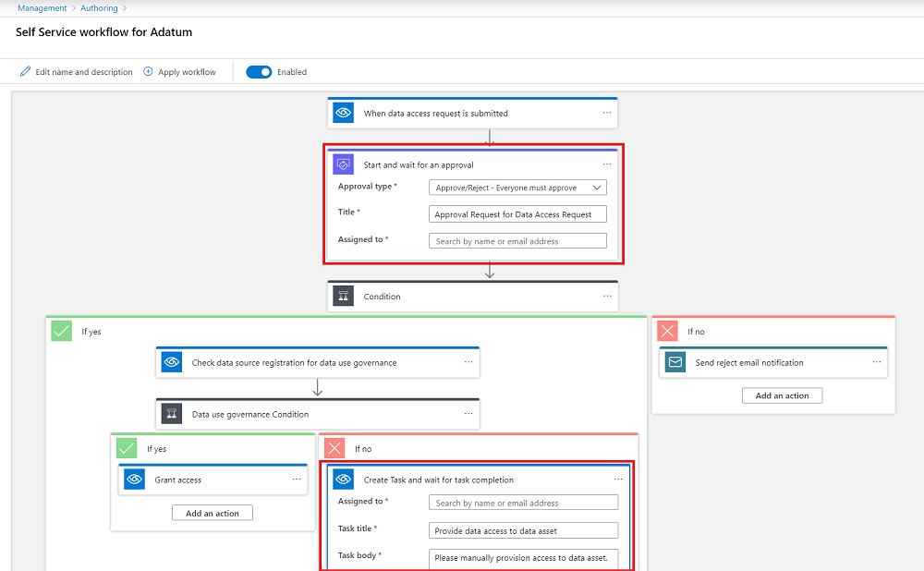Screen dimensions: 924x571
Task: Open the ellipsis menu on 'Start and wait for an approval'
Action: (607, 164)
